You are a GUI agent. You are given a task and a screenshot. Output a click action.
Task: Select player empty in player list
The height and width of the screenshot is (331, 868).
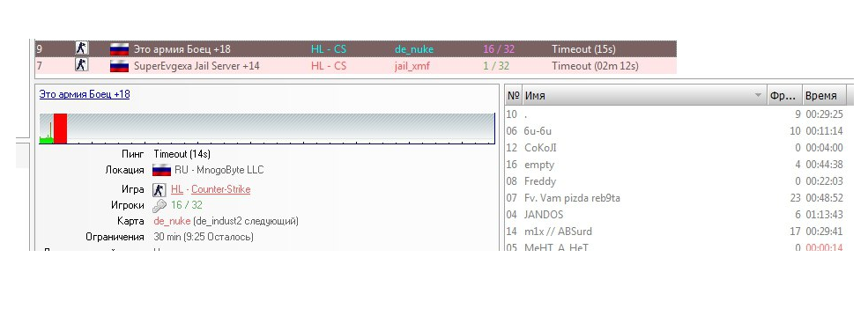click(675, 165)
